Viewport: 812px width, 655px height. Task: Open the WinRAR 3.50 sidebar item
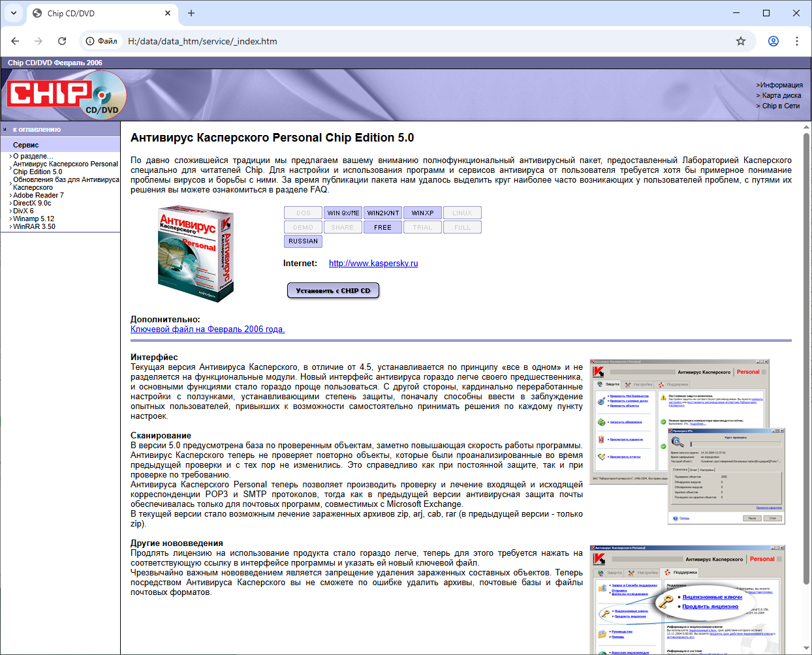[x=34, y=226]
